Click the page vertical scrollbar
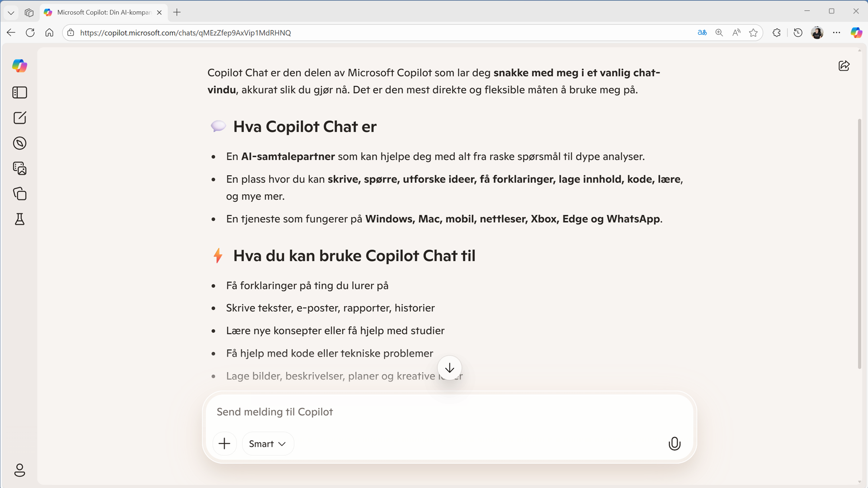 pyautogui.click(x=859, y=243)
